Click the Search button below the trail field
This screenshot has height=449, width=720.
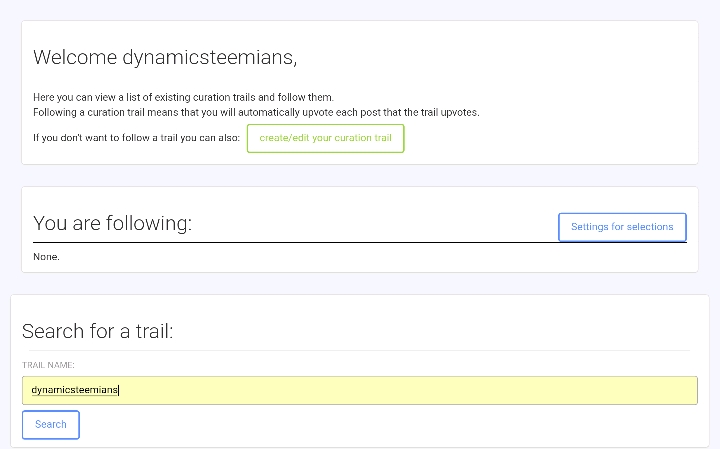click(51, 425)
